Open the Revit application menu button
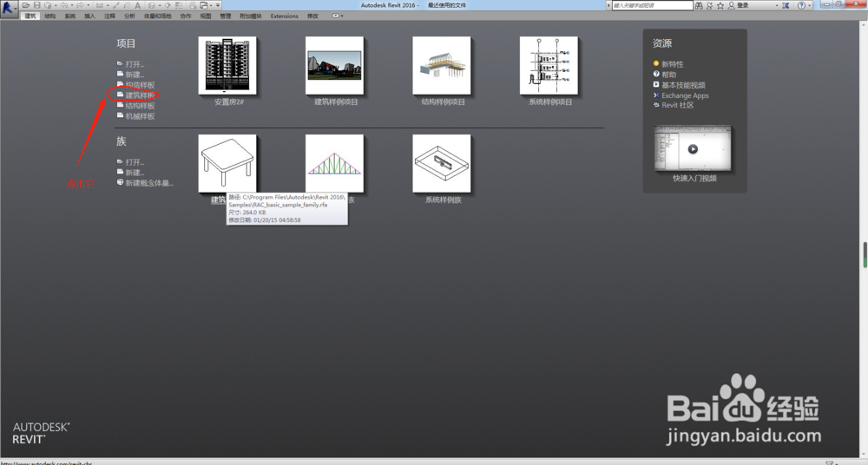The image size is (868, 465). click(8, 9)
